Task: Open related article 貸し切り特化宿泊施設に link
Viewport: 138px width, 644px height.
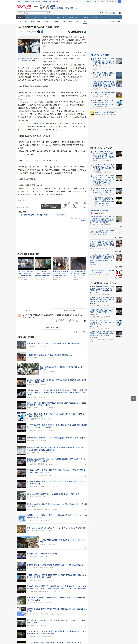Action: click(x=42, y=215)
